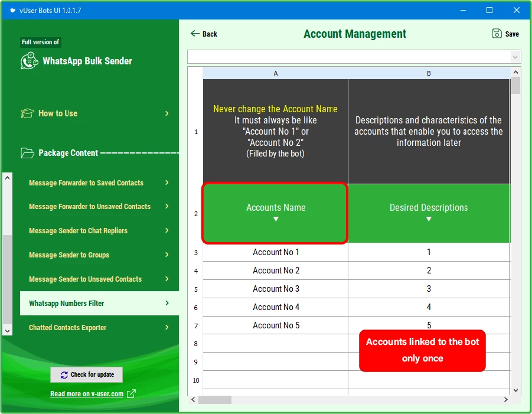532x414 pixels.
Task: Select description cell for Account No 4
Action: pyautogui.click(x=429, y=307)
